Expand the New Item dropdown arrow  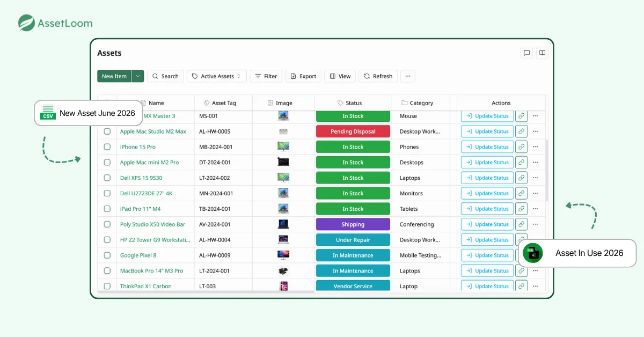[x=138, y=76]
